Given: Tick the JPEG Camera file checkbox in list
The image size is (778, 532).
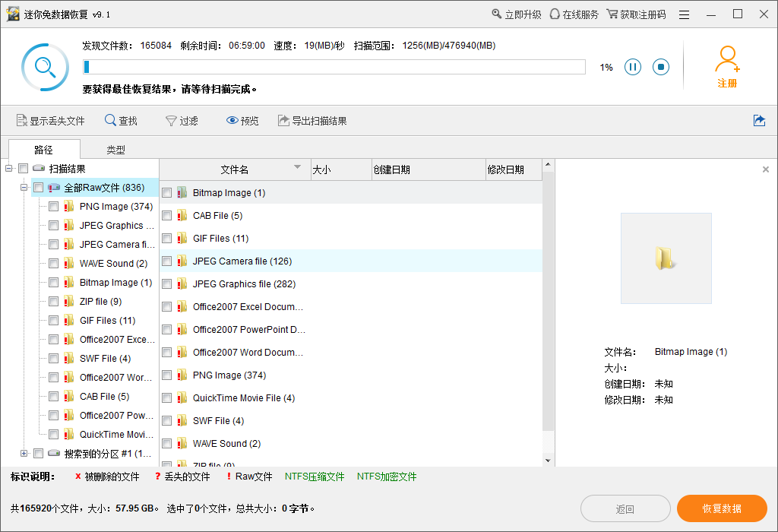Looking at the screenshot, I should (x=166, y=261).
